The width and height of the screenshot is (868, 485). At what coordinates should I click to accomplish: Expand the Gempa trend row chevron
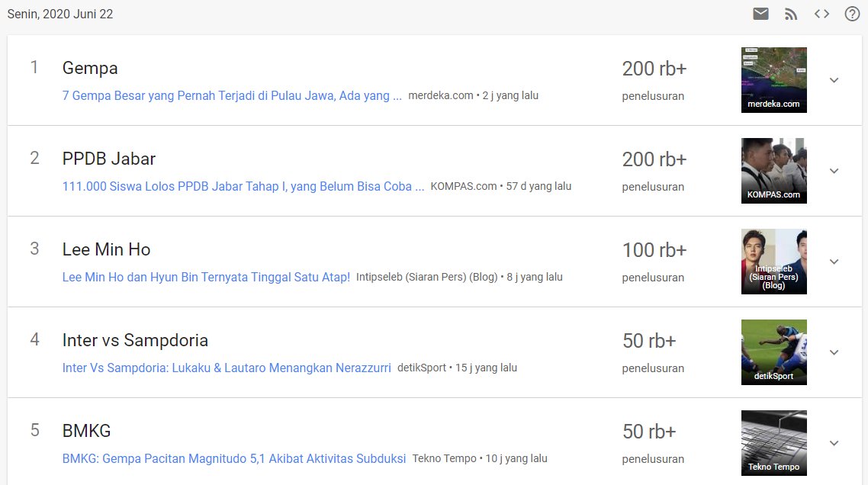[834, 80]
